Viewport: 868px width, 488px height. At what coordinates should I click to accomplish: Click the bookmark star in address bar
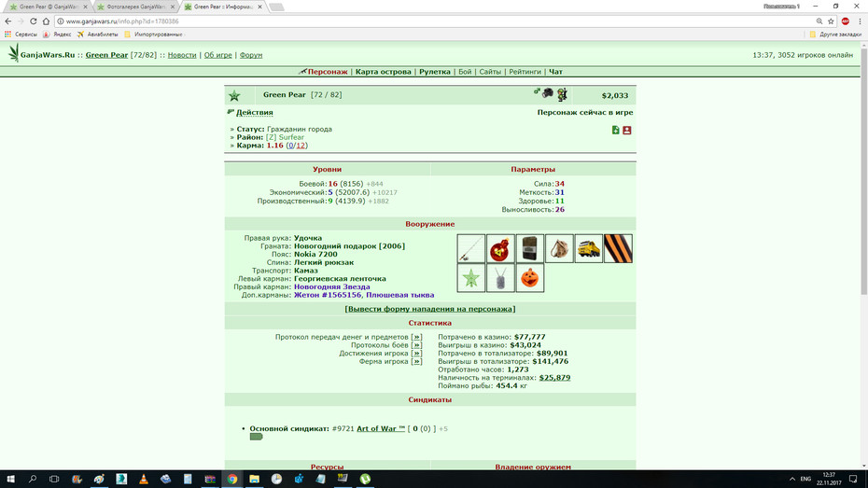[x=831, y=21]
